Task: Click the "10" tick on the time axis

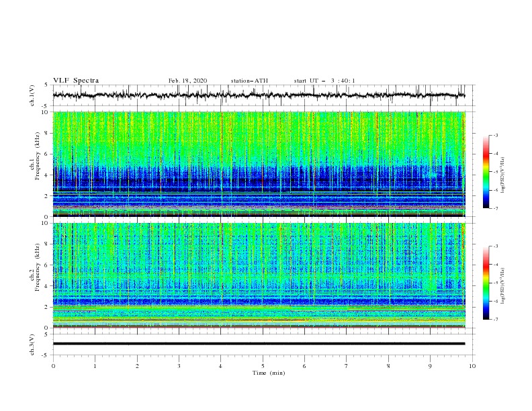Action: [472, 366]
